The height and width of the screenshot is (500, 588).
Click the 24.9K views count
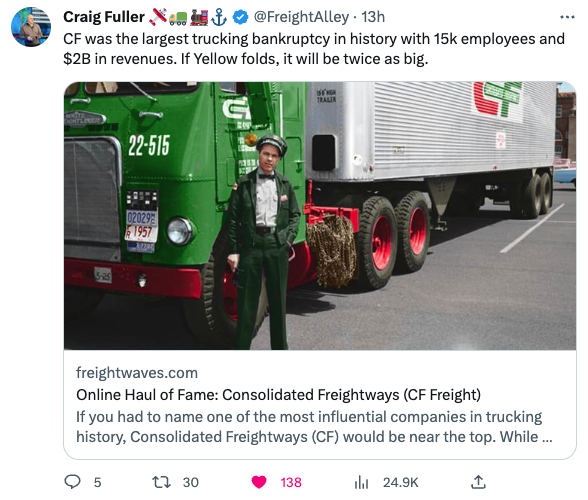click(400, 482)
